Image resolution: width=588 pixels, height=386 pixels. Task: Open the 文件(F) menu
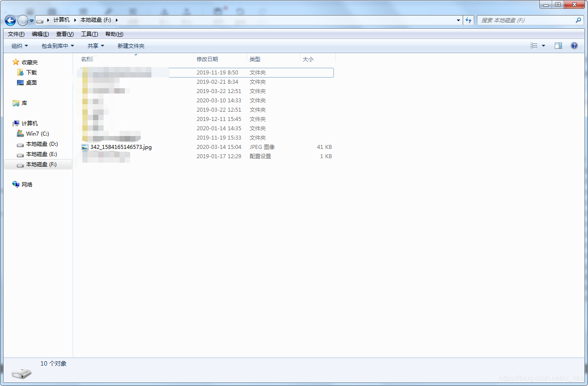pyautogui.click(x=16, y=34)
